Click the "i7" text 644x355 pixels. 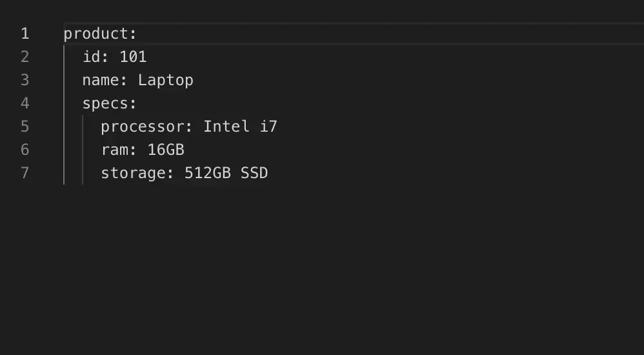click(x=268, y=127)
